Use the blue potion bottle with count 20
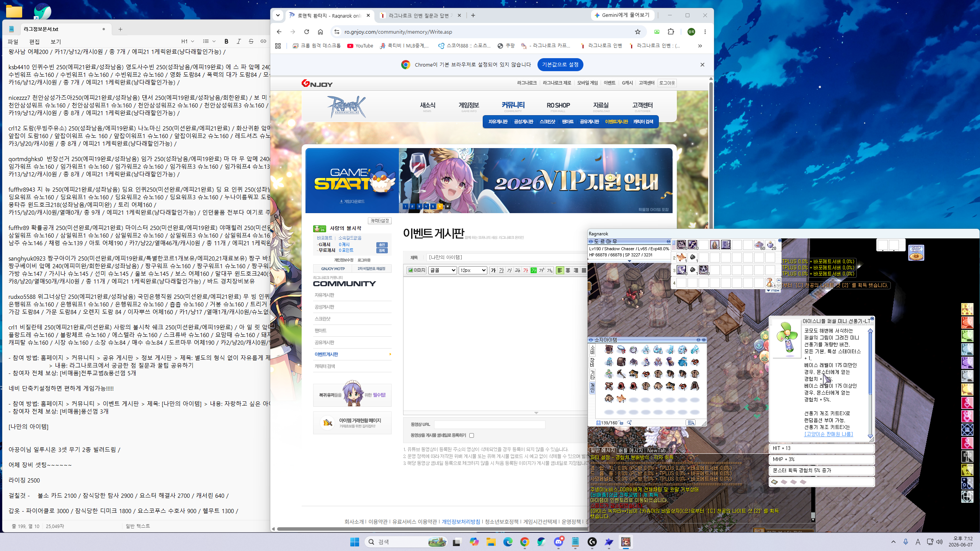The width and height of the screenshot is (980, 551). tap(770, 245)
